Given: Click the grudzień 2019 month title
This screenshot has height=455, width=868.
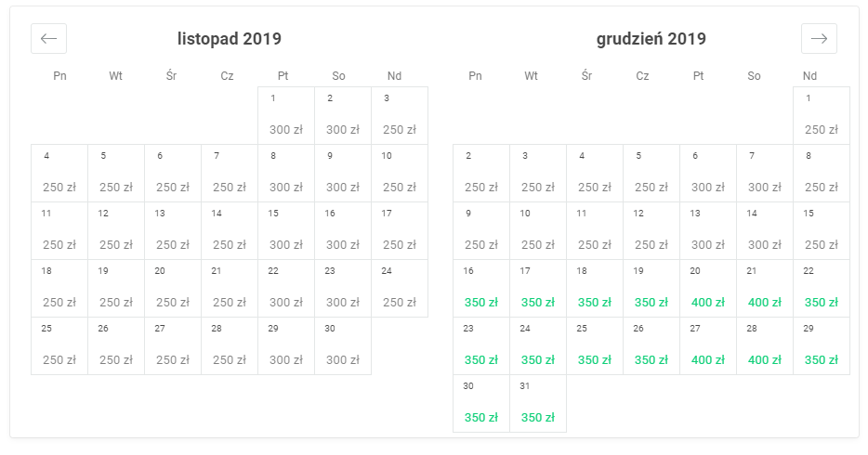Looking at the screenshot, I should [x=651, y=39].
